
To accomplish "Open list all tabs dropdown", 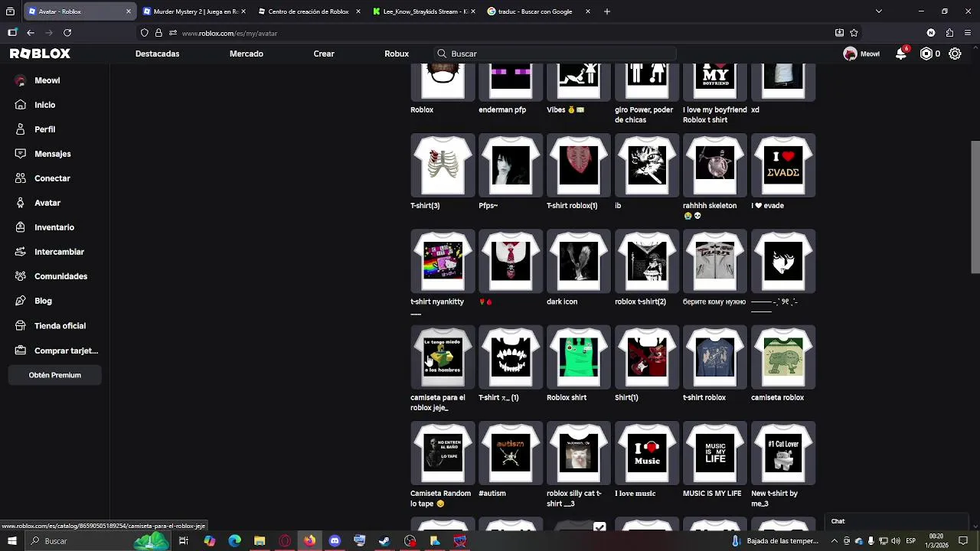I will 878,11.
